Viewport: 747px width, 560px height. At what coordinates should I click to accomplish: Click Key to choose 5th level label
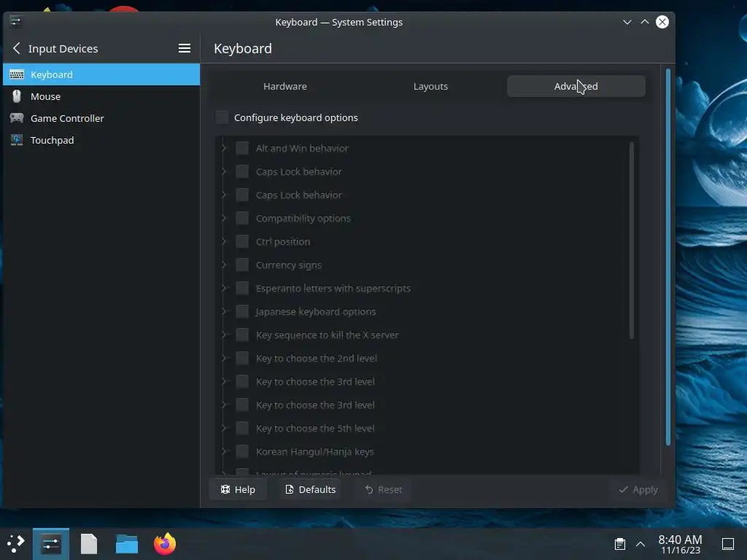[315, 428]
